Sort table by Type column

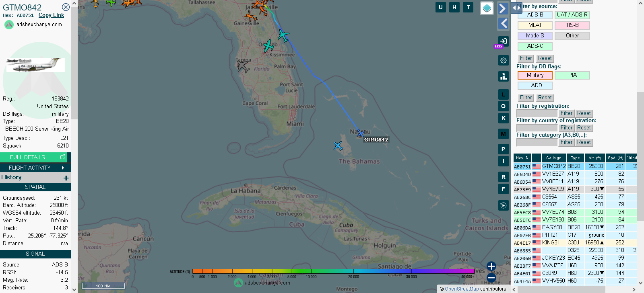575,158
